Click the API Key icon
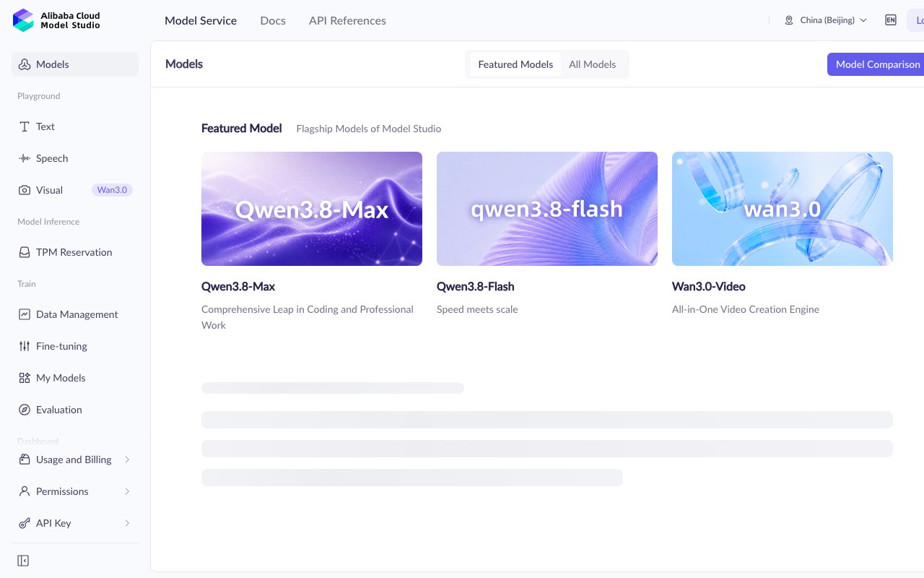This screenshot has height=578, width=924. [x=25, y=523]
